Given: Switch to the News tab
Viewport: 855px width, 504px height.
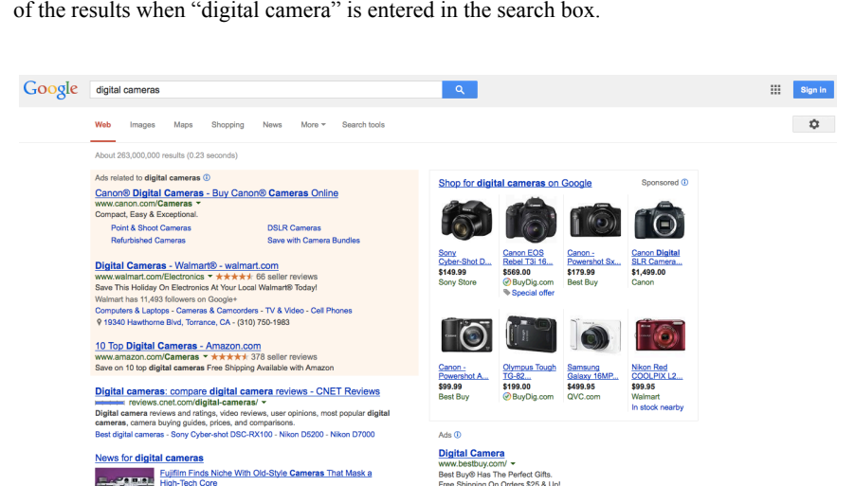Looking at the screenshot, I should pos(272,125).
